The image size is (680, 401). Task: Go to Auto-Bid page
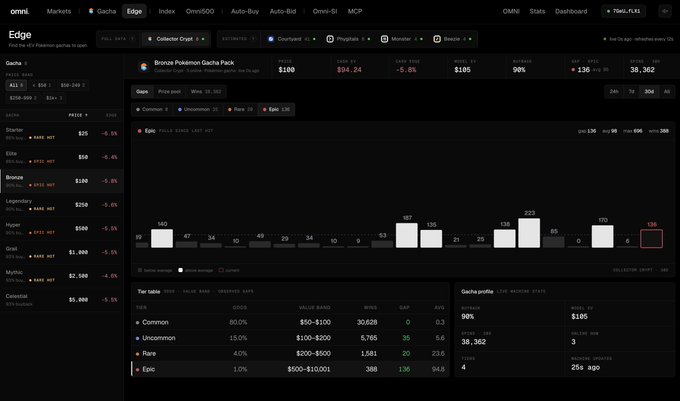point(283,11)
